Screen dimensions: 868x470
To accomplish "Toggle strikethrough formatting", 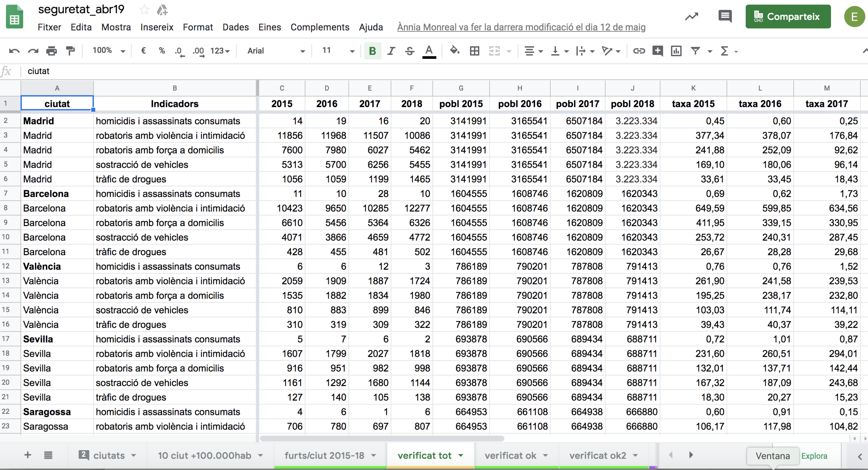I will point(410,51).
